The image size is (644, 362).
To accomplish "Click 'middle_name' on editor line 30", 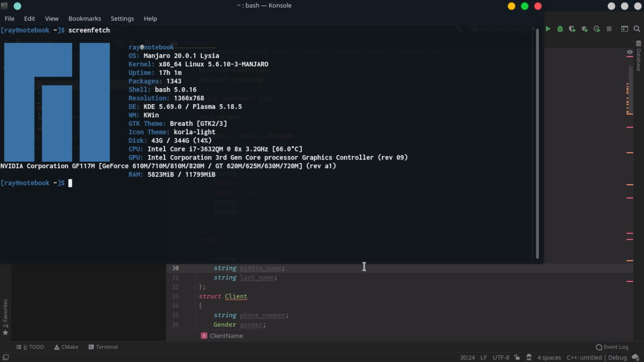I will pyautogui.click(x=262, y=268).
